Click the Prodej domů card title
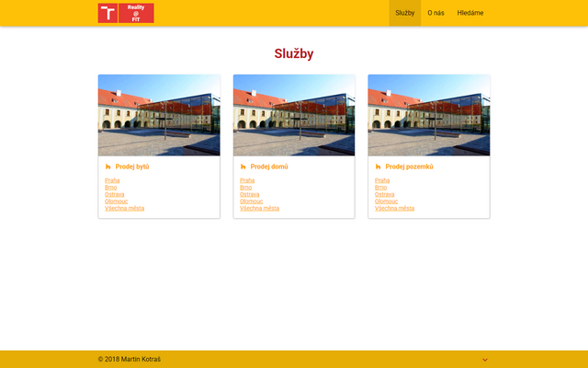Viewport: 588px width, 368px height. [x=269, y=167]
